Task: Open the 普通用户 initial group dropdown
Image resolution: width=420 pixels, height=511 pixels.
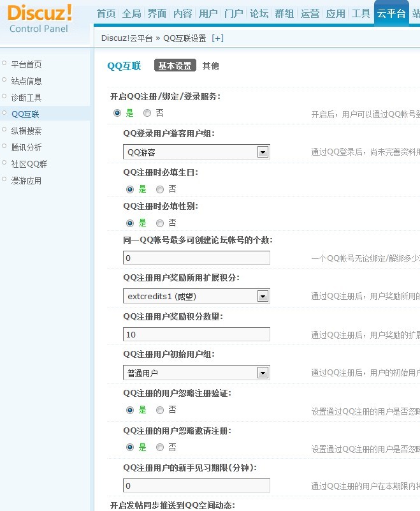Action: coord(196,373)
